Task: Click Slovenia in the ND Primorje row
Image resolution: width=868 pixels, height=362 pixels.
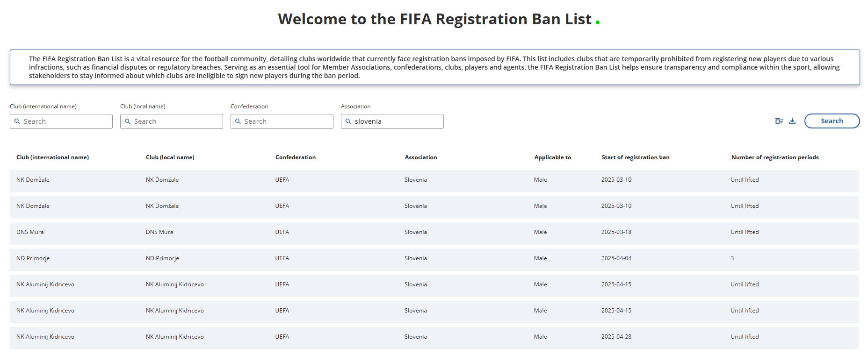Action: [x=416, y=258]
